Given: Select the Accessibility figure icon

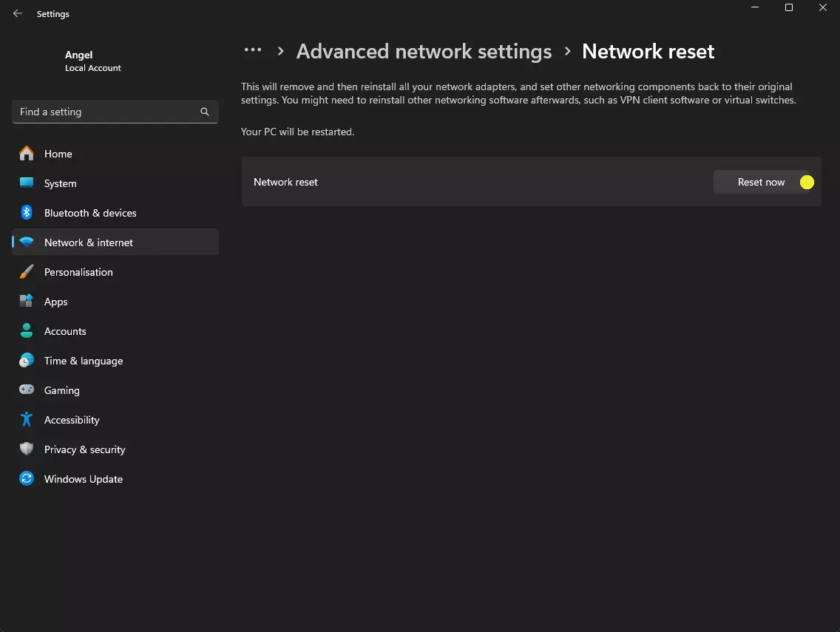Looking at the screenshot, I should pyautogui.click(x=27, y=420).
